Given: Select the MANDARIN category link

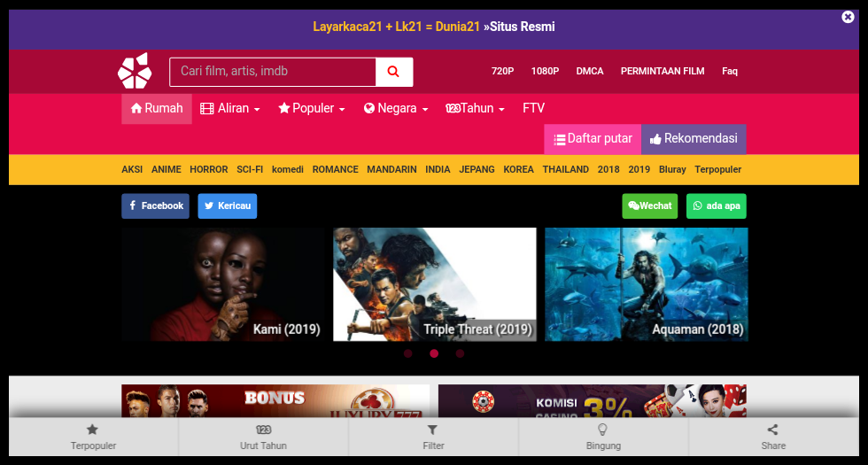Looking at the screenshot, I should [391, 169].
